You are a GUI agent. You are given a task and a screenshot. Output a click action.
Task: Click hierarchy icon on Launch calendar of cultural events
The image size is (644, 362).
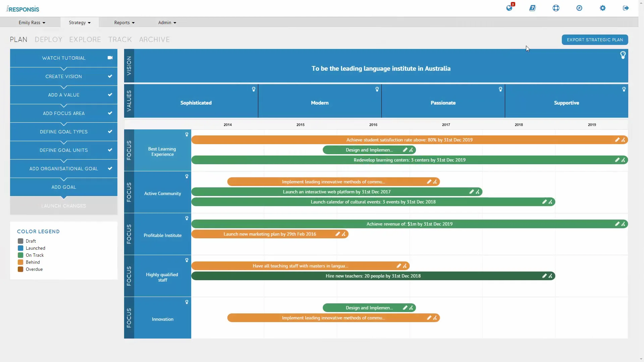[550, 202]
